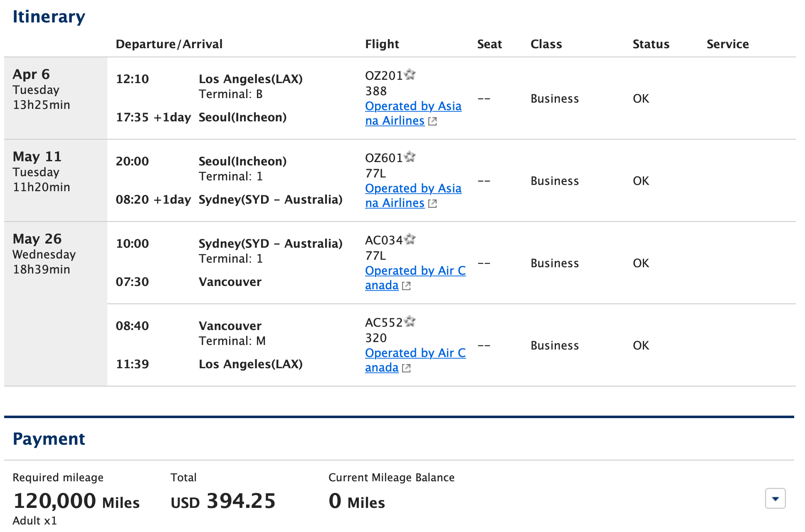
Task: Expand the payment details dropdown arrow
Action: 775,499
